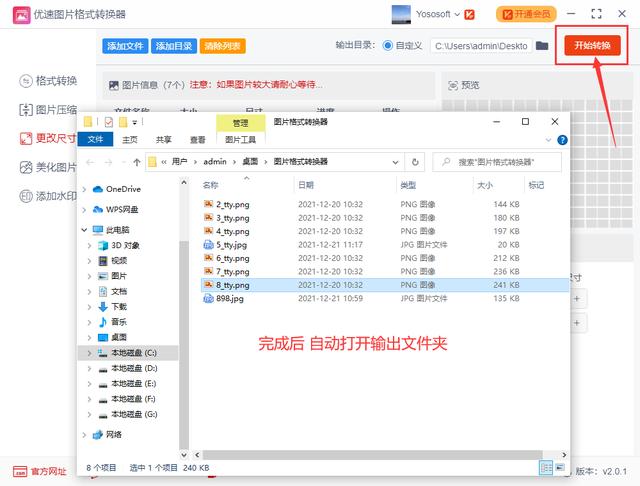Click the 开通会员 membership button

click(527, 14)
